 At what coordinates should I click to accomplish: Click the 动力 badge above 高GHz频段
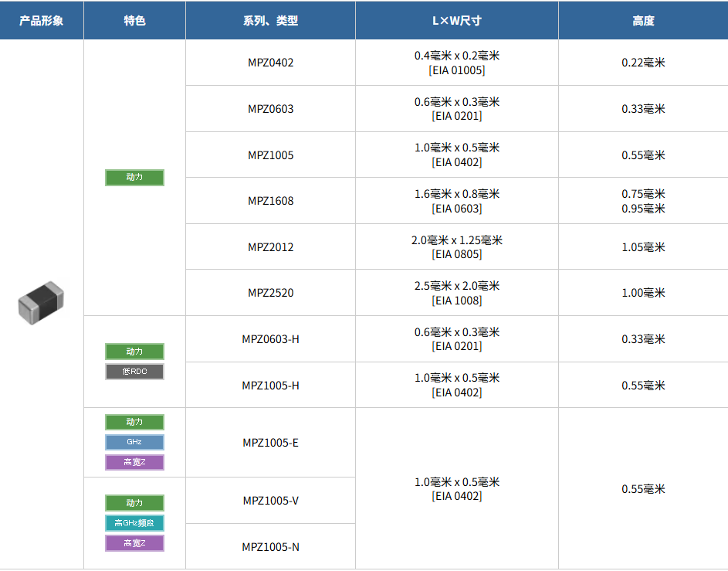tap(134, 503)
